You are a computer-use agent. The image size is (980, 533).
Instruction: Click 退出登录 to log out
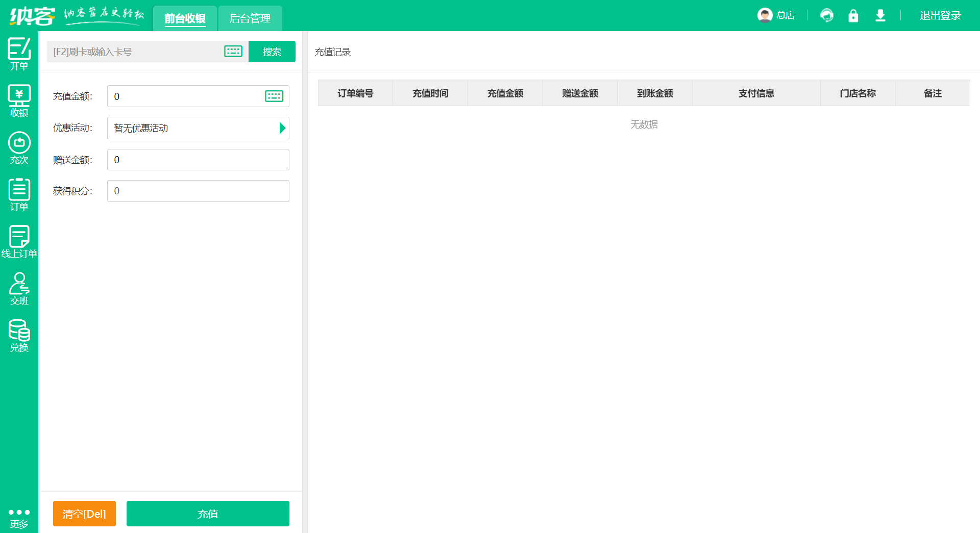pyautogui.click(x=940, y=15)
